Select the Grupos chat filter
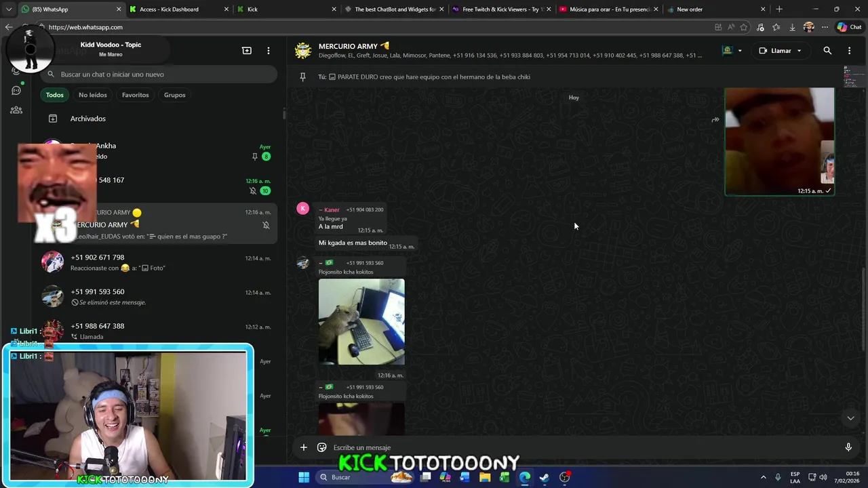This screenshot has height=488, width=868. click(x=175, y=95)
